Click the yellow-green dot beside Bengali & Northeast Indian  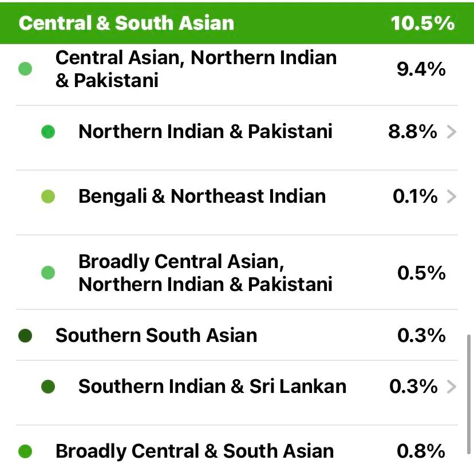[48, 196]
